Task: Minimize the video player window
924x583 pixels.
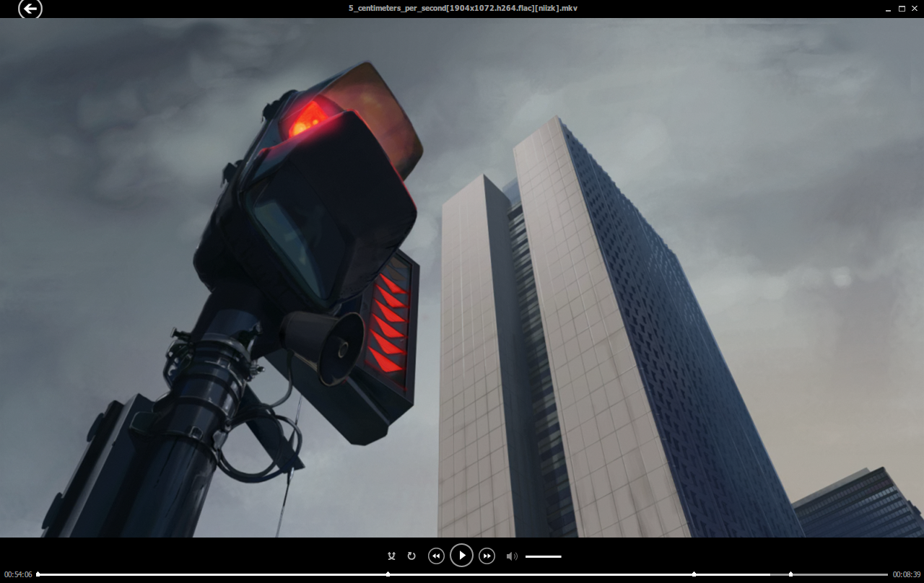Action: pos(888,9)
